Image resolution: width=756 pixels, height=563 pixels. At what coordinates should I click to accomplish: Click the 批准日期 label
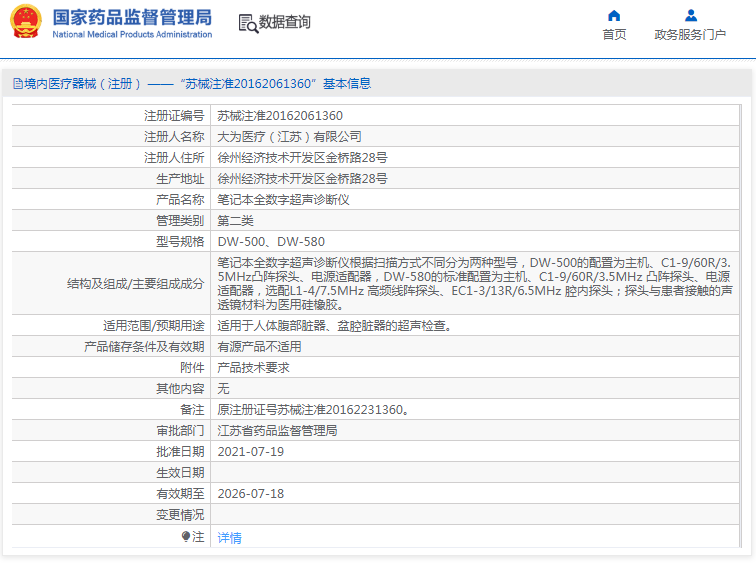pos(180,452)
